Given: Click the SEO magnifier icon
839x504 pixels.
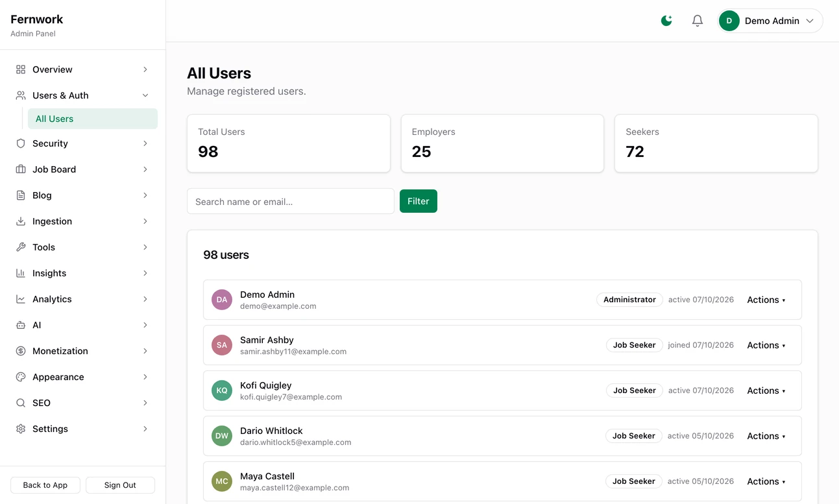Looking at the screenshot, I should click(x=21, y=403).
